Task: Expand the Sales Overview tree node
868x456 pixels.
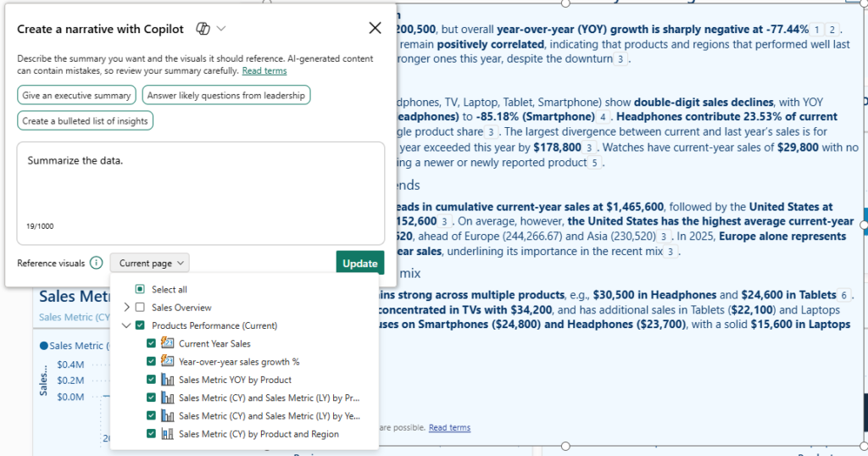Action: coord(127,307)
